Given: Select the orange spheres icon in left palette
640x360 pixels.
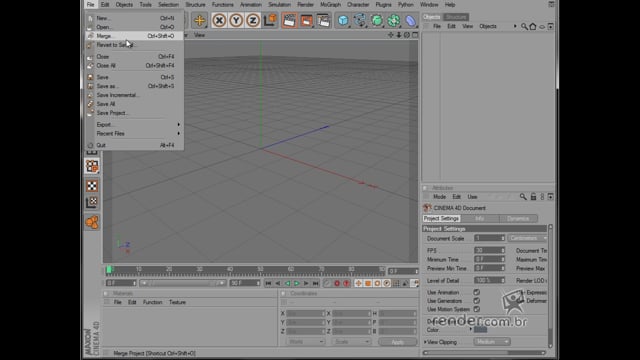Looking at the screenshot, I should 92,222.
